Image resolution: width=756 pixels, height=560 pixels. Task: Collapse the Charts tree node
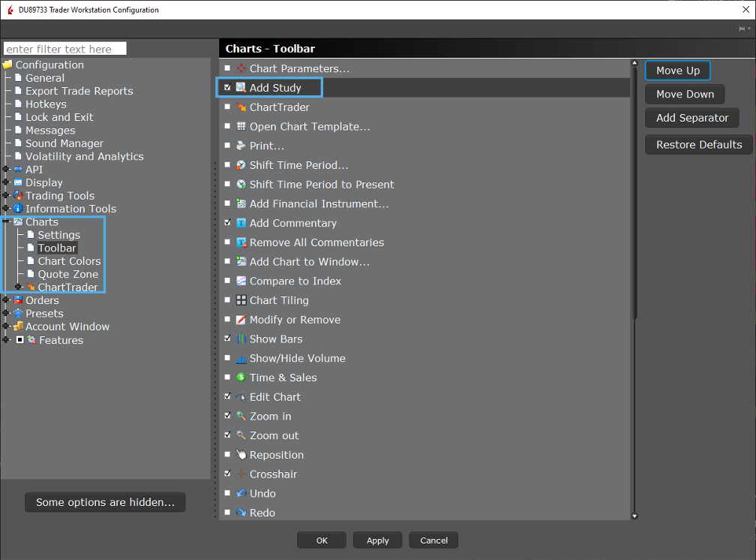[x=6, y=222]
